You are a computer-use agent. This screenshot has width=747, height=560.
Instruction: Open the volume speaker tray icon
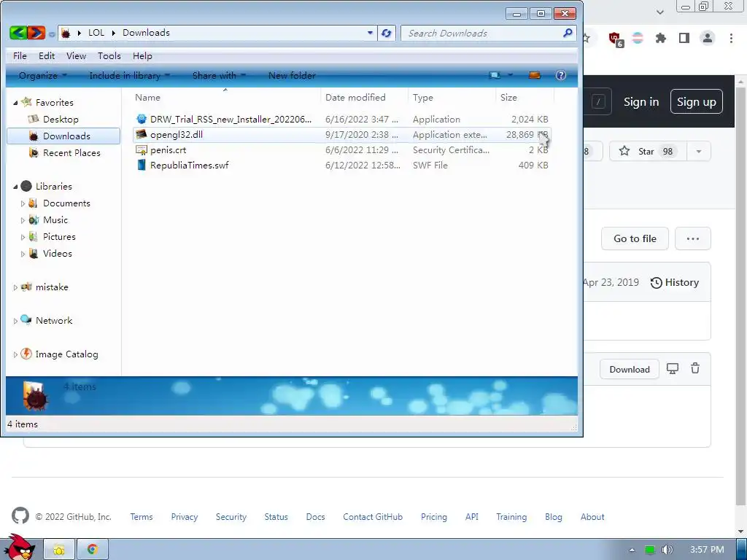(667, 550)
